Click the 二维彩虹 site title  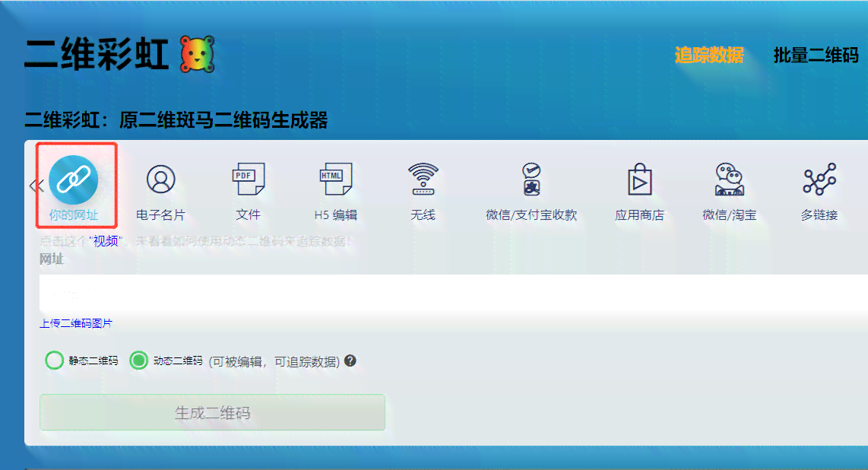(x=97, y=54)
